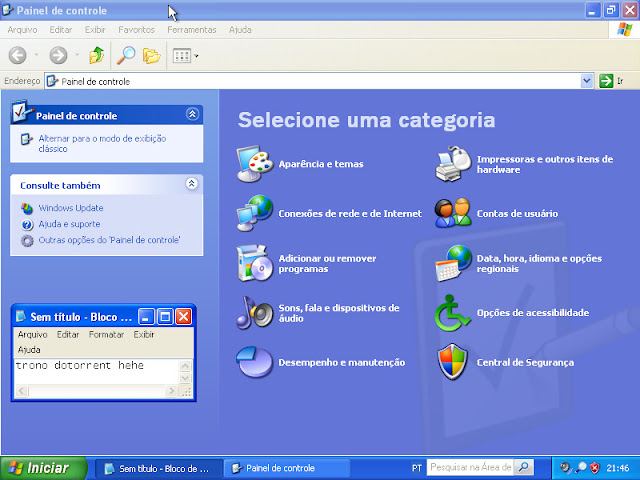Viewport: 640px width, 480px height.
Task: Click Notepad horizontal scrollbar right arrow
Action: tap(171, 391)
